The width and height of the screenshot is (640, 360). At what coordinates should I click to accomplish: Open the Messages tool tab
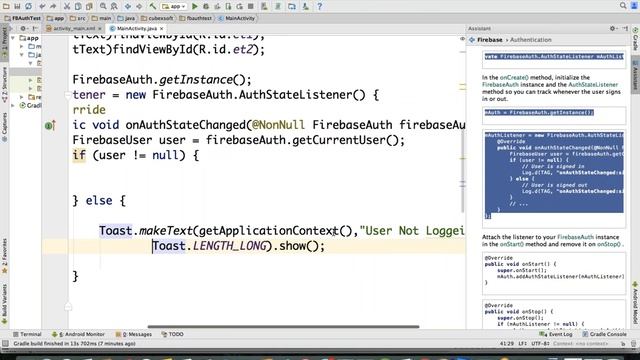point(134,334)
